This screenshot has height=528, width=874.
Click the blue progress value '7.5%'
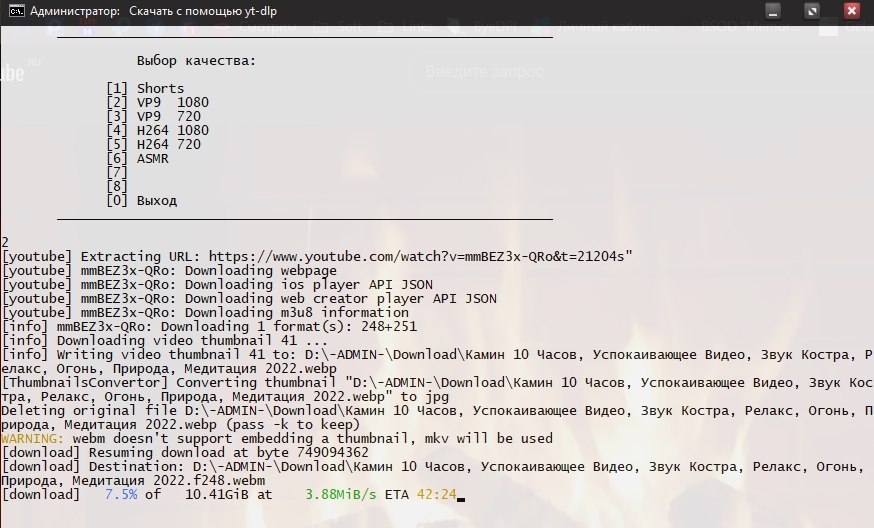pos(121,495)
